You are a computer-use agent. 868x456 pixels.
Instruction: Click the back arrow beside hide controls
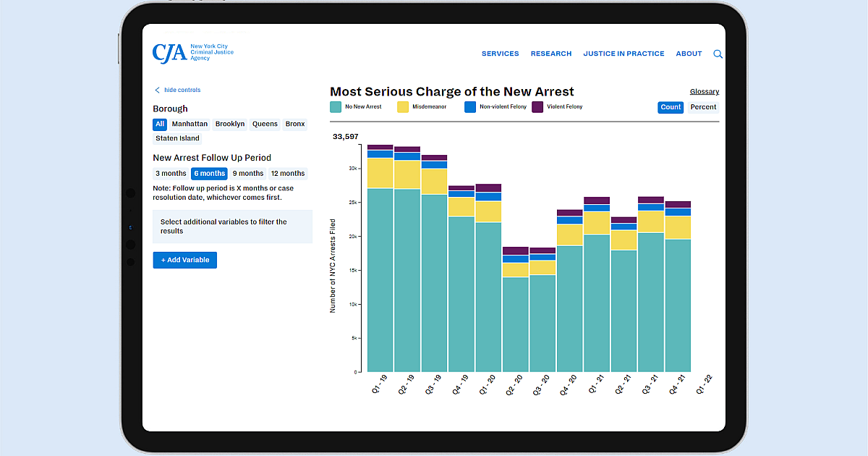pyautogui.click(x=157, y=90)
